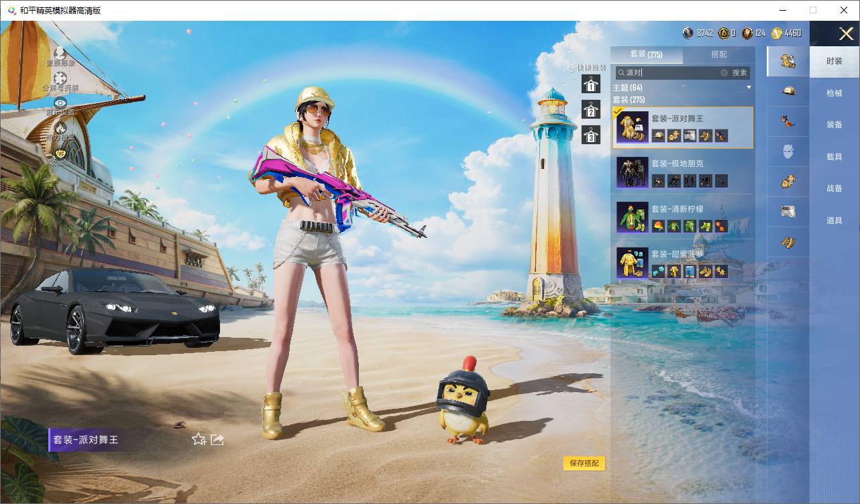860x504 pixels.
Task: Click the gold jacket piece in 派对舞王 set
Action: click(674, 136)
